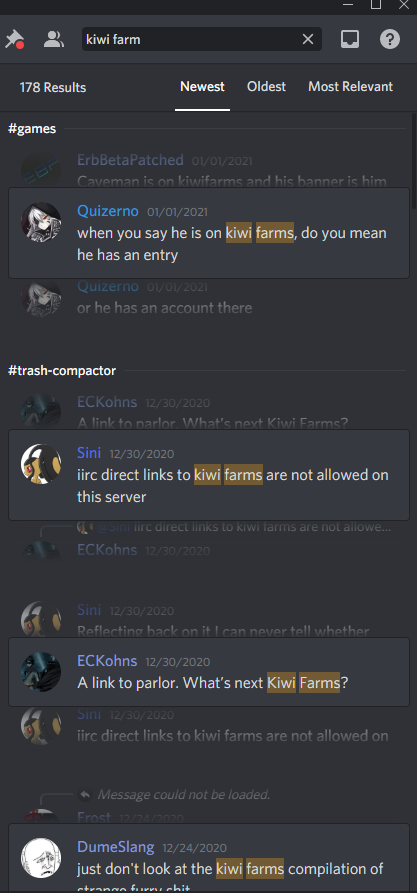The image size is (417, 893).
Task: Clear the search with X icon
Action: 308,39
